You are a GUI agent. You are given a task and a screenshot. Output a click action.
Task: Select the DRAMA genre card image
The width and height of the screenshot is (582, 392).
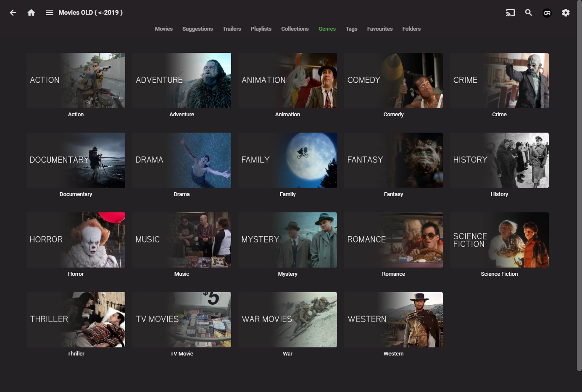tap(182, 160)
